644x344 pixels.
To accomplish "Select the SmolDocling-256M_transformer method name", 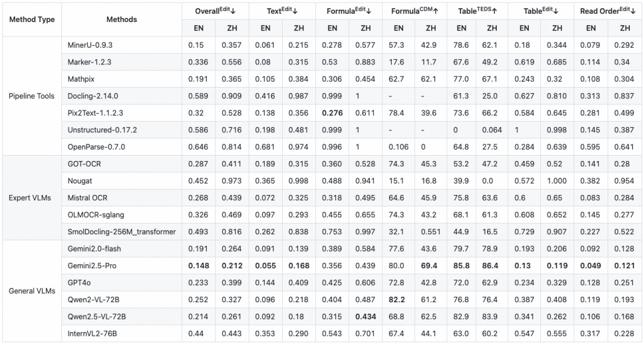I will click(x=122, y=232).
